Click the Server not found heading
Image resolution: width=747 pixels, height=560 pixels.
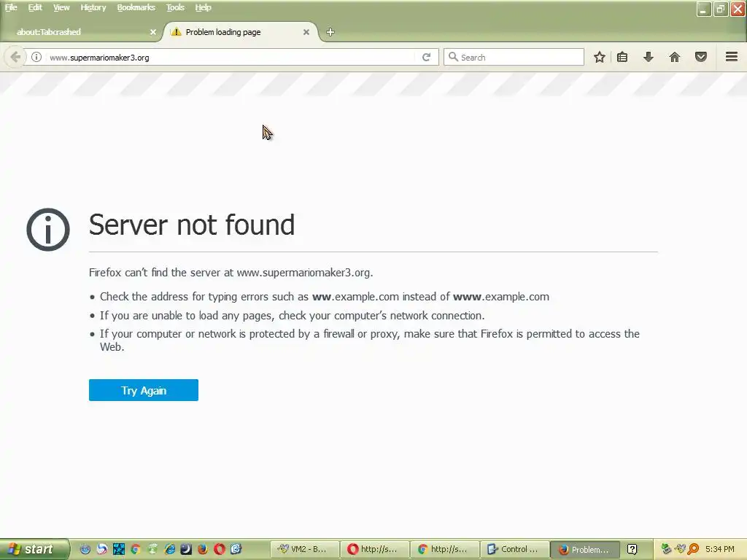192,225
